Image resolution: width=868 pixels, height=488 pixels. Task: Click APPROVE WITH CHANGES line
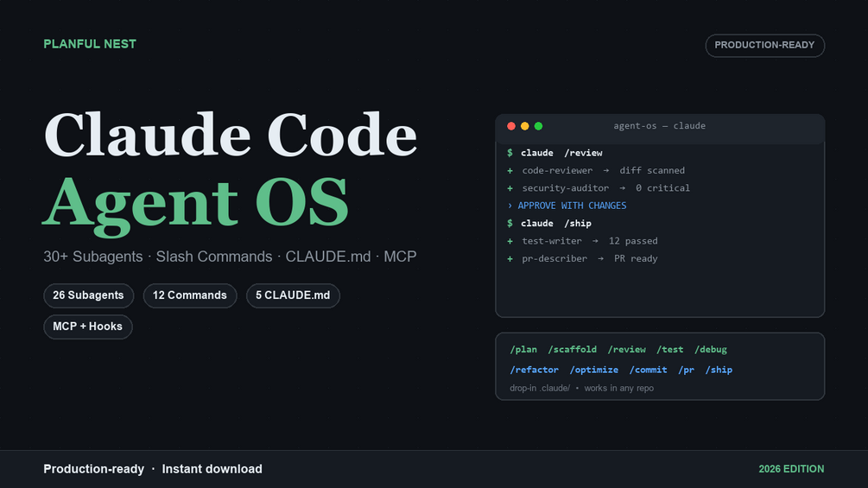567,206
